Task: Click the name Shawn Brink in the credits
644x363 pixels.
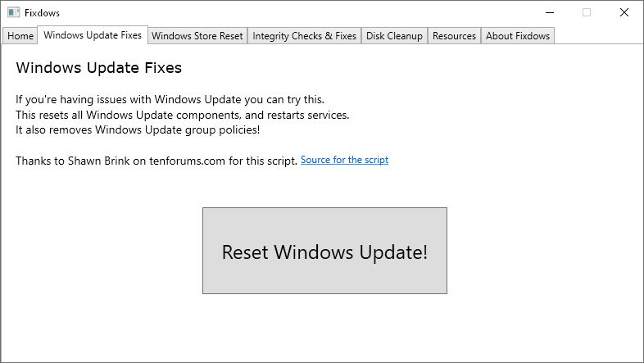Action: pyautogui.click(x=100, y=161)
